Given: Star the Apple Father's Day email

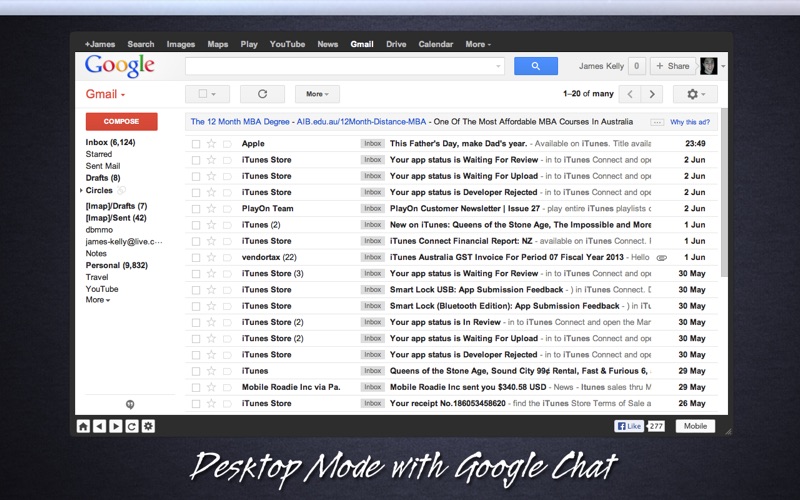Looking at the screenshot, I should point(211,144).
